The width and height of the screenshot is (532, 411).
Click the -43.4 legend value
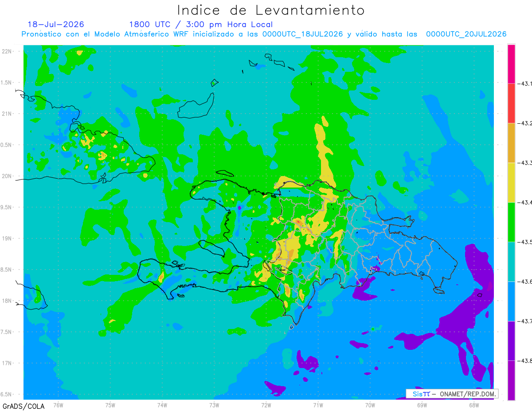(524, 202)
